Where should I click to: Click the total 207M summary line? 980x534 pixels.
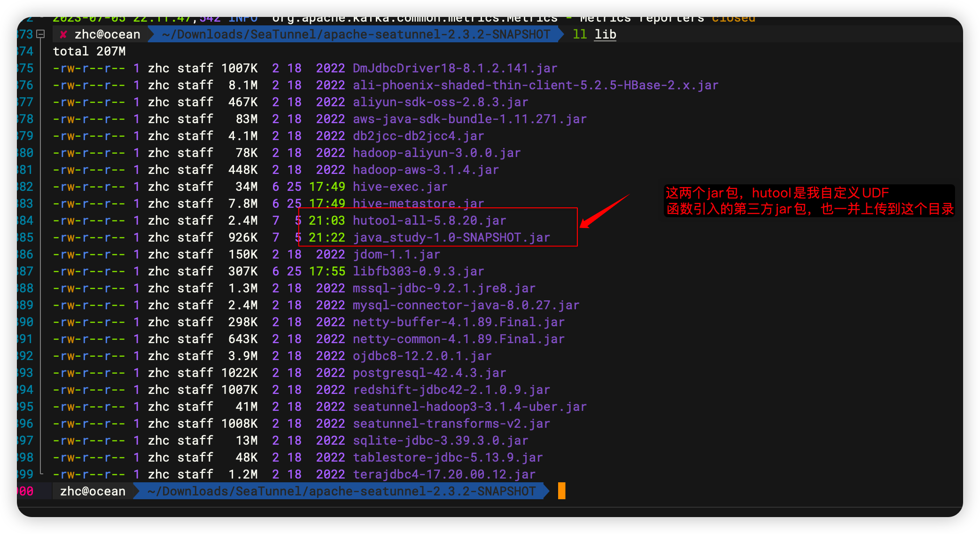point(89,51)
